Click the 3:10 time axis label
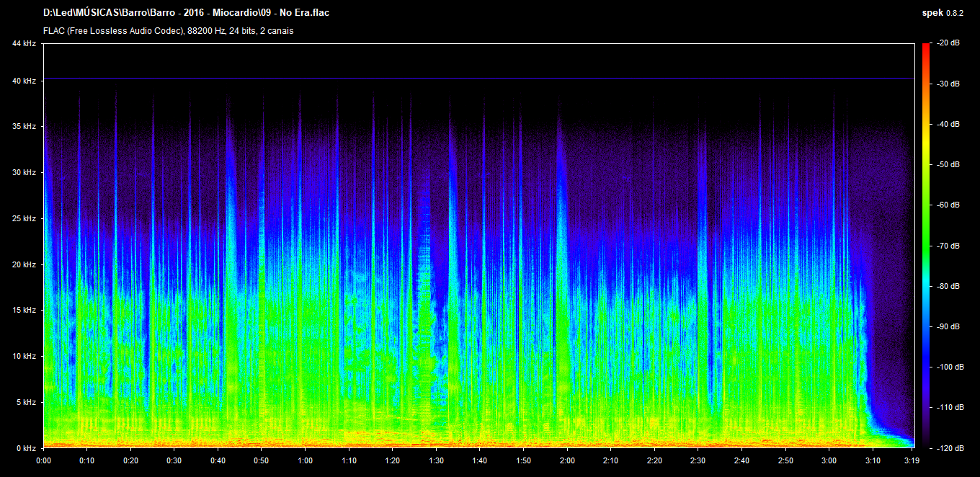980x477 pixels. tap(873, 460)
